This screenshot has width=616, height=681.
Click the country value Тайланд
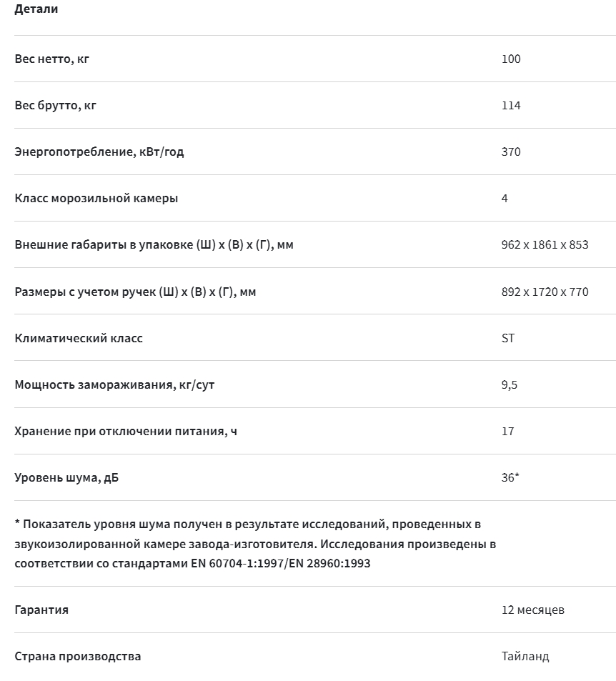(x=525, y=656)
